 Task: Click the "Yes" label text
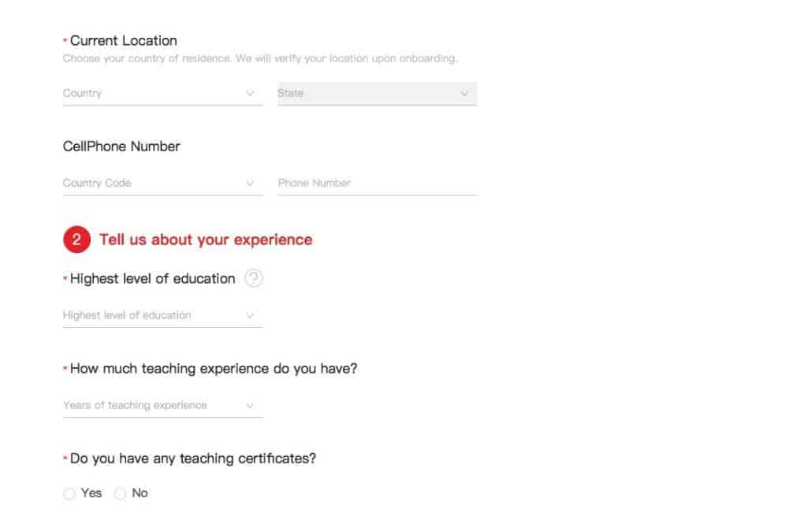click(x=91, y=493)
